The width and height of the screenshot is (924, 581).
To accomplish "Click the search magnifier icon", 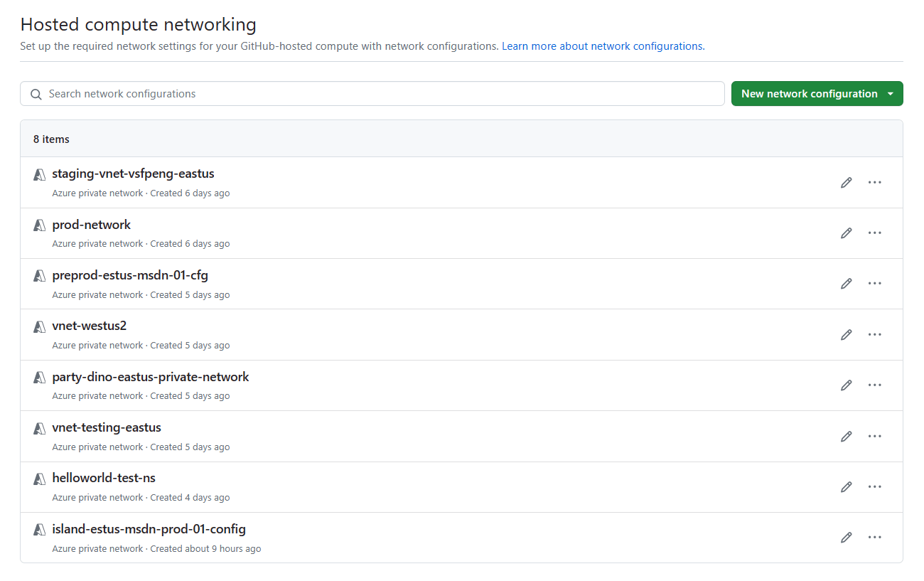I will (36, 94).
